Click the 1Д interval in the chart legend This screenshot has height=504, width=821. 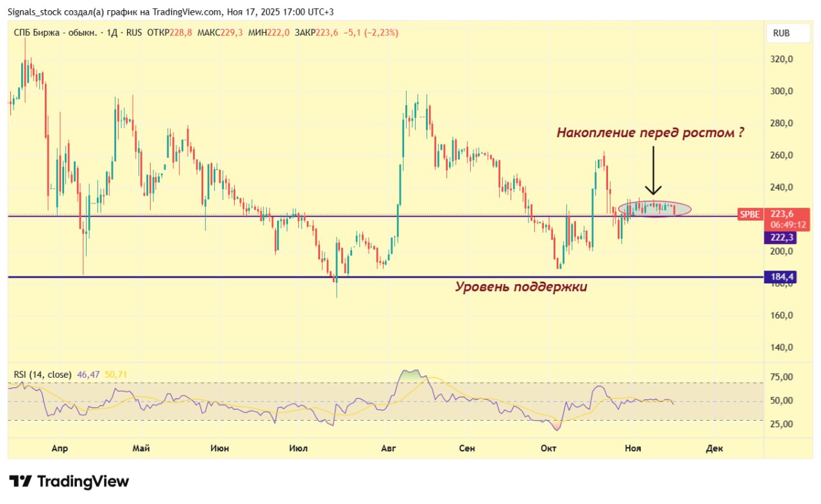112,33
